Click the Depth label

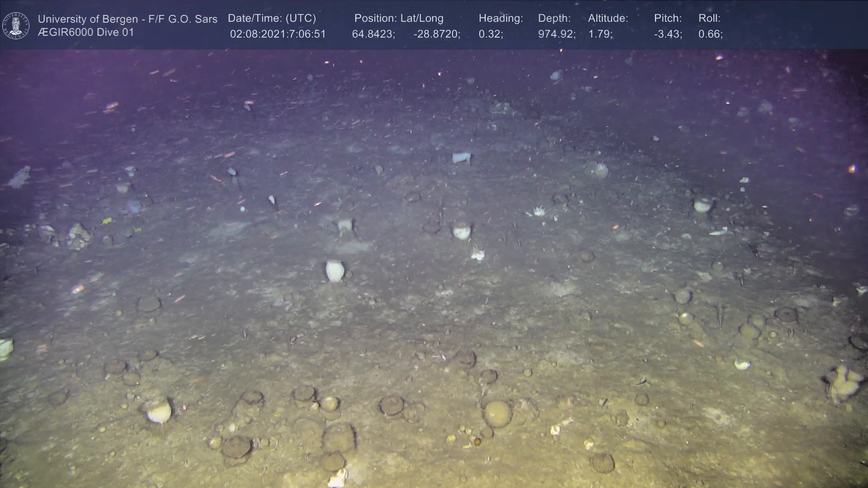point(554,18)
